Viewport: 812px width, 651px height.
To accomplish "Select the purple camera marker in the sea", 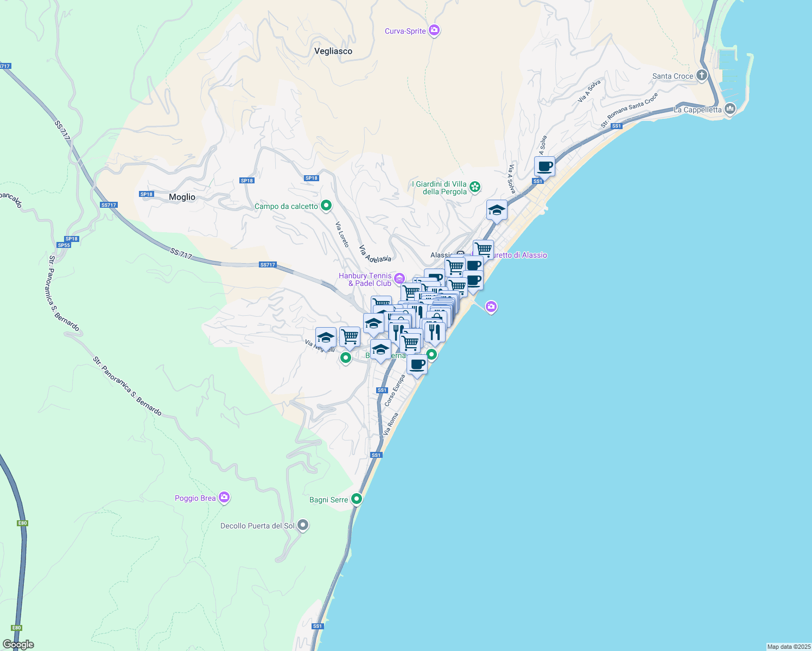I will click(x=490, y=307).
